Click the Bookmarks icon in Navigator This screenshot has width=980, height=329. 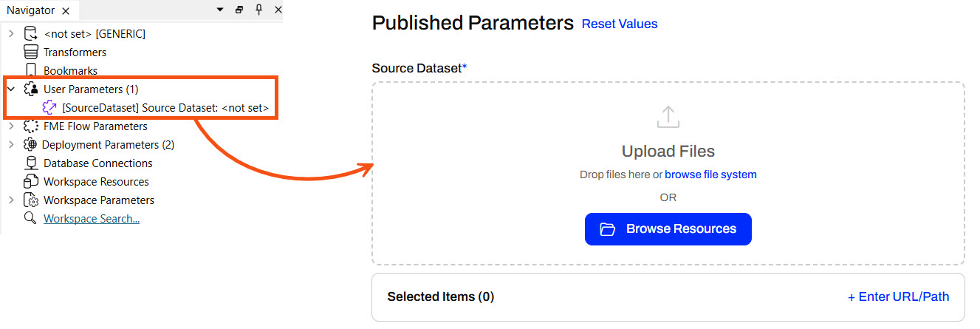pos(31,71)
